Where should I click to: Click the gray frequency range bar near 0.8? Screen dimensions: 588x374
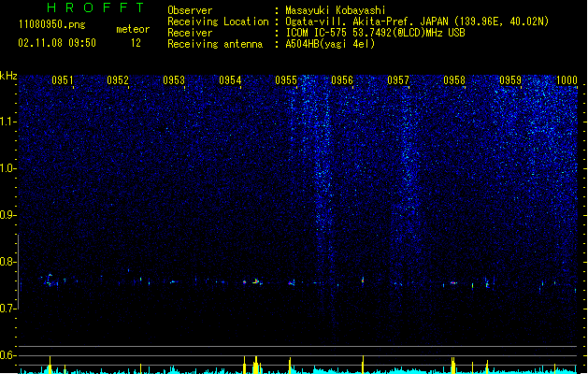tap(18, 271)
